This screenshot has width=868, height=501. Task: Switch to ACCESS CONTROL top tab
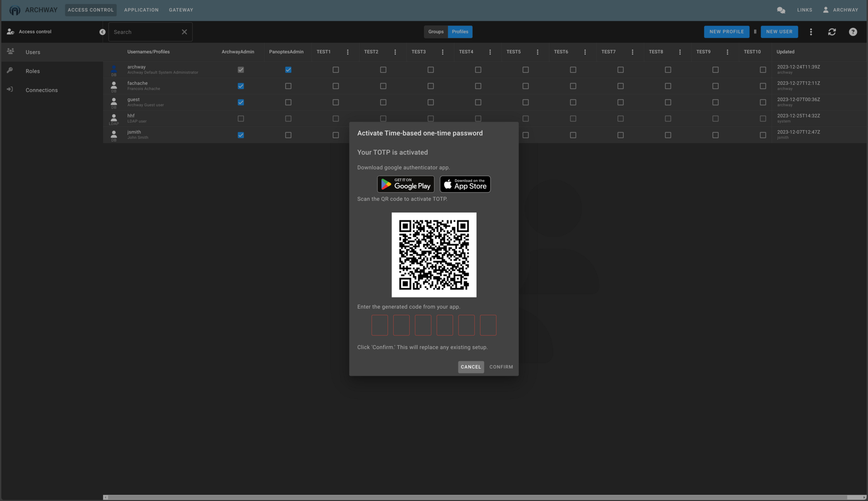90,10
